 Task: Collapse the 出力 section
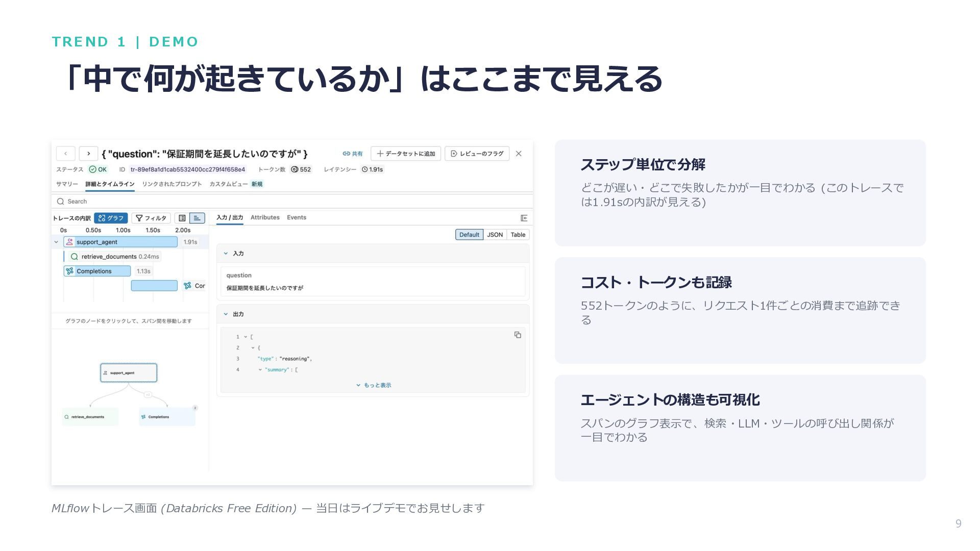(226, 314)
